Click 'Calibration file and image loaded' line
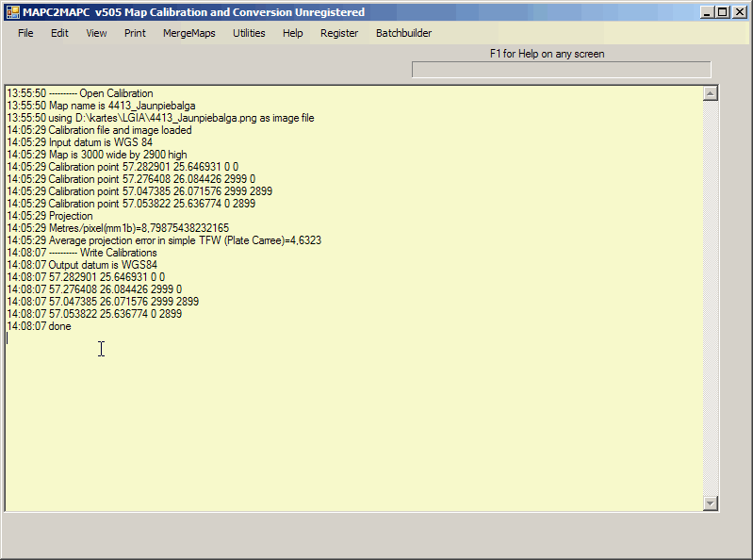This screenshot has height=560, width=753. click(99, 130)
